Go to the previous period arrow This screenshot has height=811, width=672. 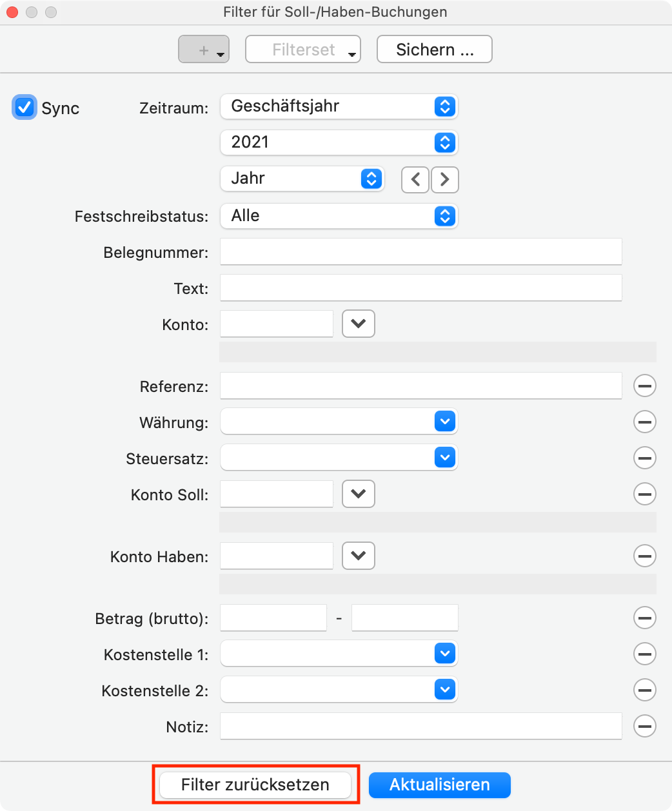pos(416,179)
